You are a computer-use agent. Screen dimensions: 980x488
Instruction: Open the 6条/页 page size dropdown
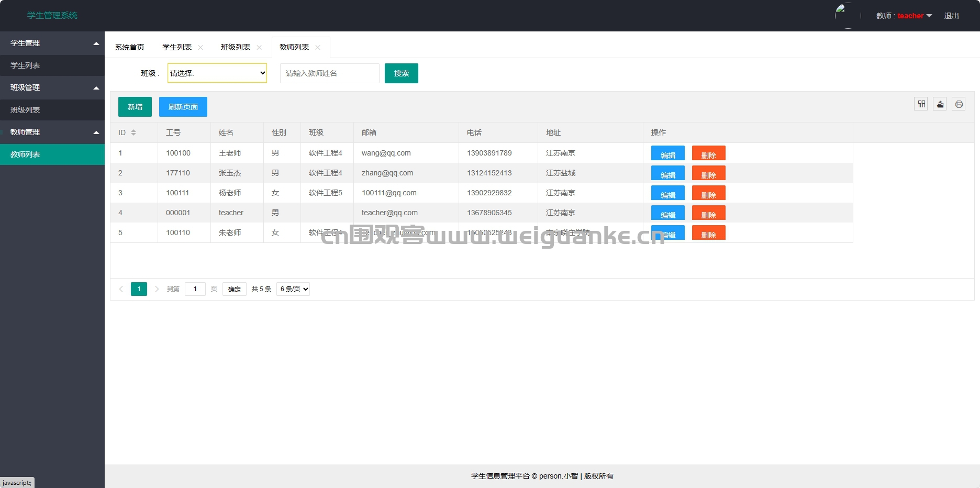point(293,289)
